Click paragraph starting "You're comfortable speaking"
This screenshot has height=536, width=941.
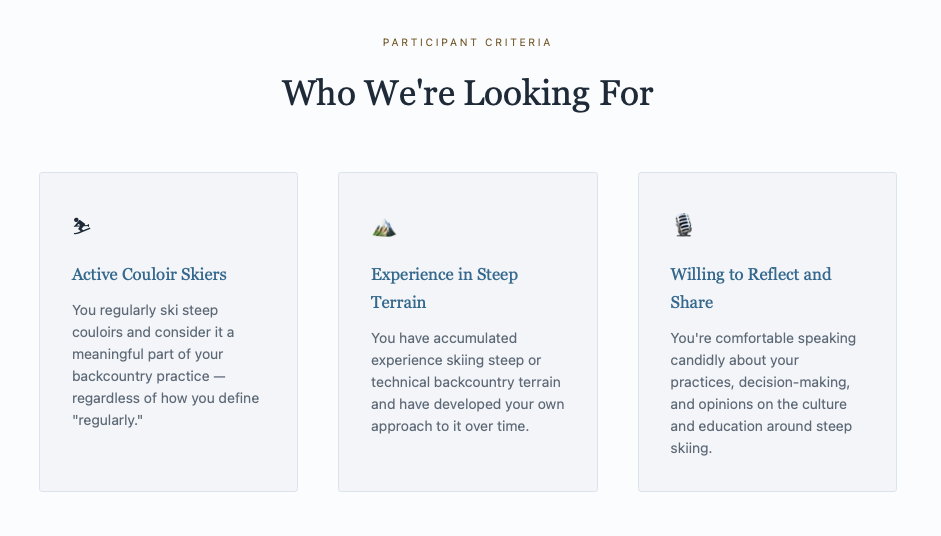tap(763, 393)
